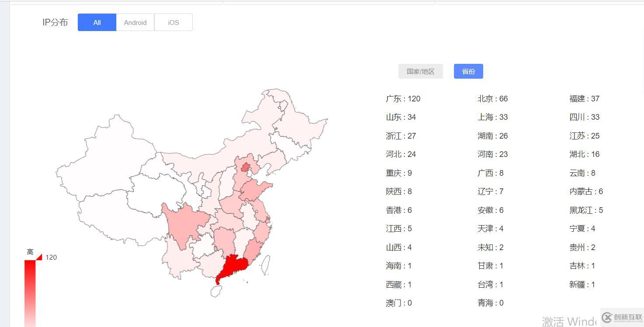Image resolution: width=644 pixels, height=327 pixels.
Task: Click the 国家/地区 button
Action: coord(421,71)
